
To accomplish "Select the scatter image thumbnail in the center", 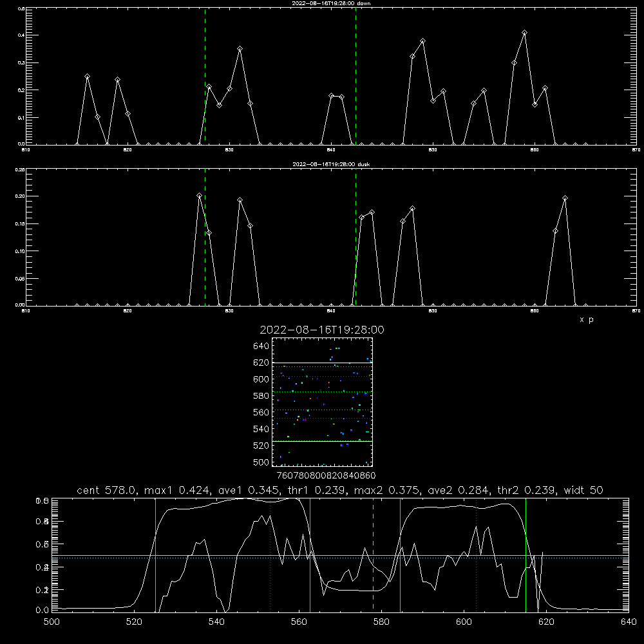I will (x=322, y=402).
